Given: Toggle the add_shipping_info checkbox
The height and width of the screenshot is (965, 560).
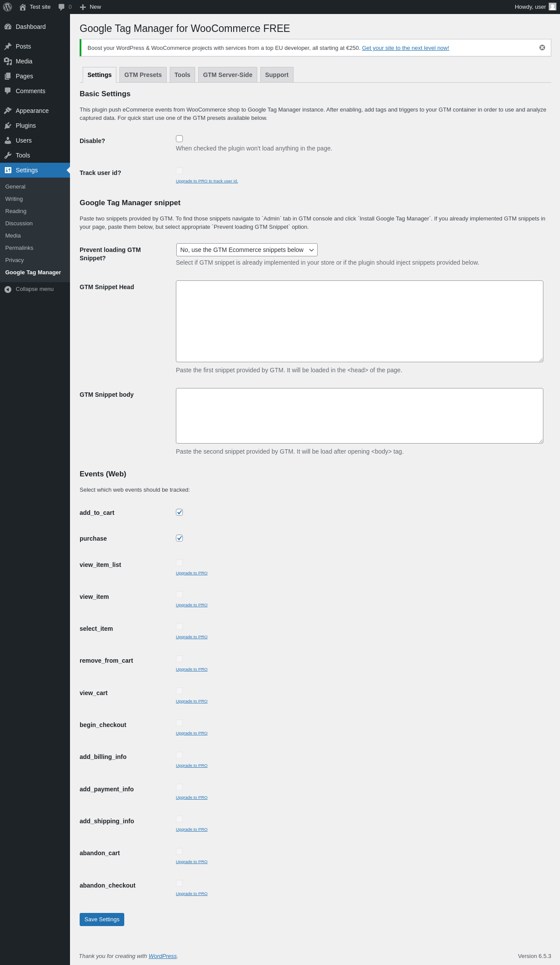Looking at the screenshot, I should (179, 819).
